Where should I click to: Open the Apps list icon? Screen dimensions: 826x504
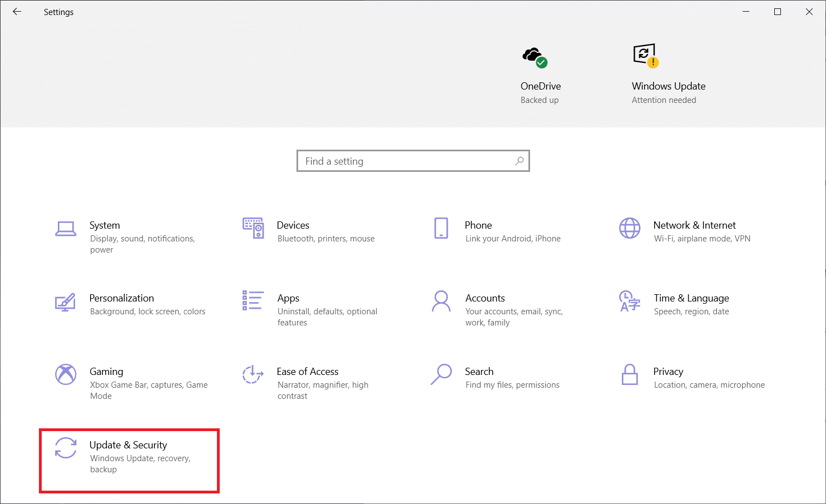tap(253, 300)
